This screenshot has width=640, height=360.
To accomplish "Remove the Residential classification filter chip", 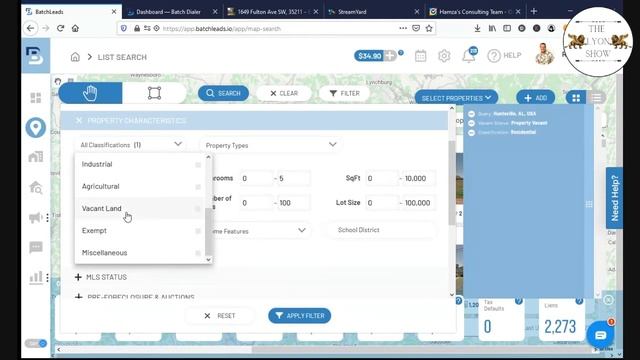I will [471, 133].
